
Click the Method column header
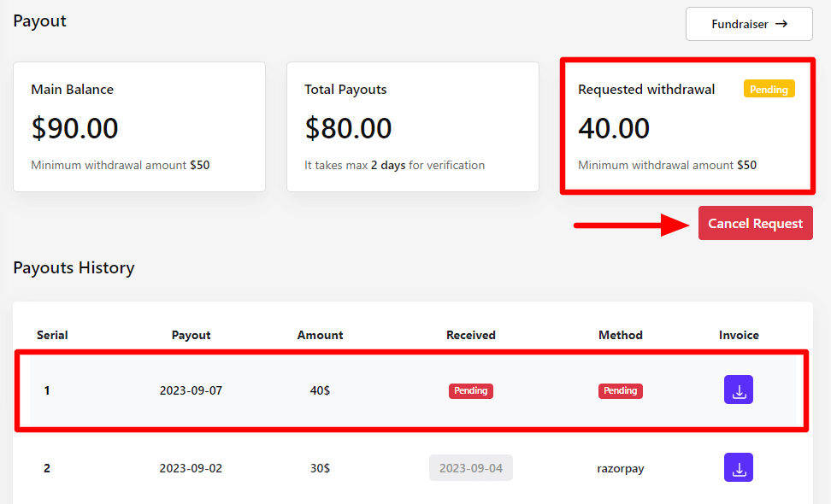coord(620,335)
